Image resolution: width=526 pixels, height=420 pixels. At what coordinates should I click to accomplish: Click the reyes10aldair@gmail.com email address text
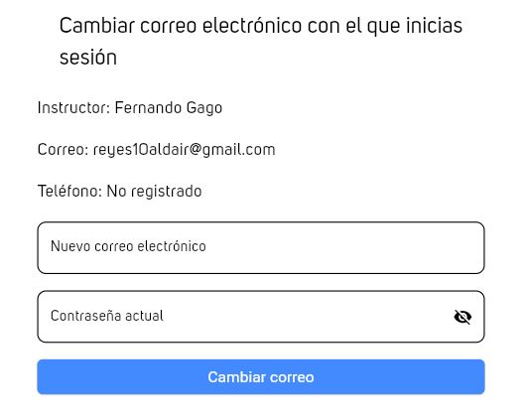click(x=185, y=150)
